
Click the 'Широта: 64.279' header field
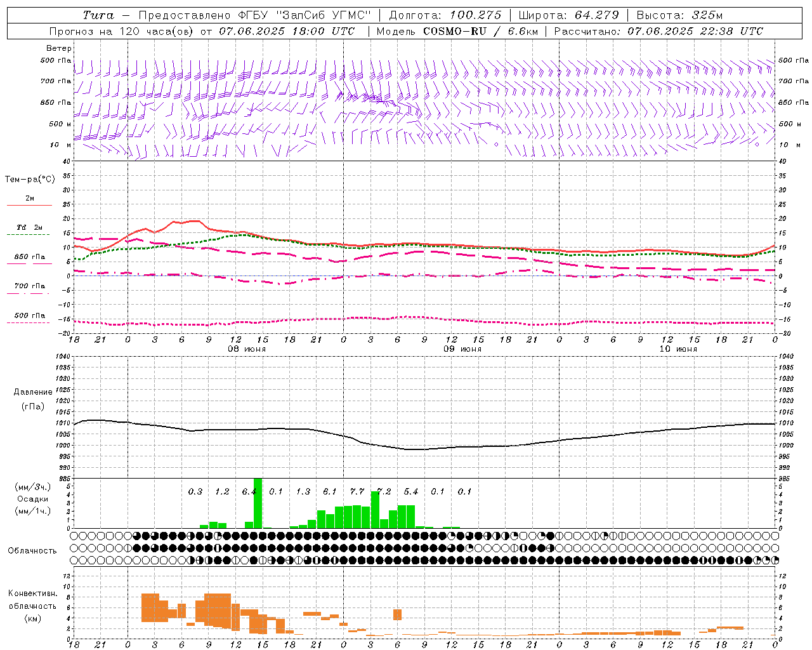click(x=568, y=15)
